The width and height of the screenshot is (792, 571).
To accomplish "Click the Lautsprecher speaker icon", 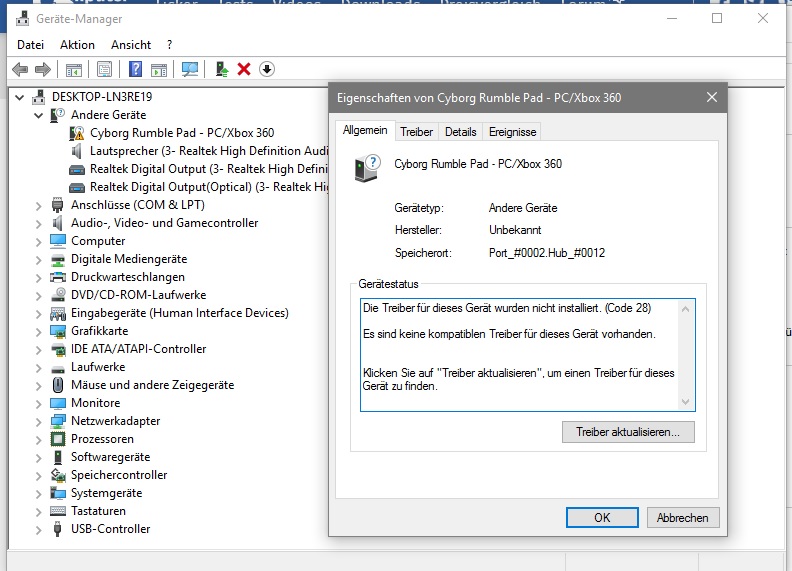I will [76, 151].
